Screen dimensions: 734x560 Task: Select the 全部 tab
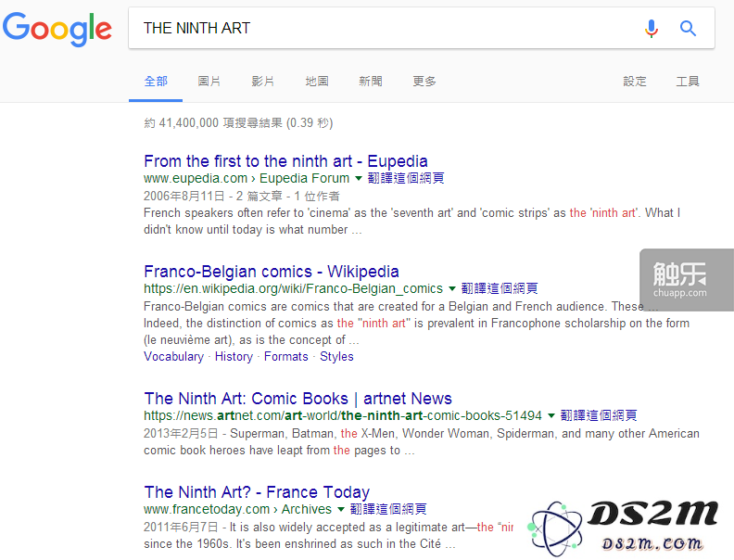(156, 82)
